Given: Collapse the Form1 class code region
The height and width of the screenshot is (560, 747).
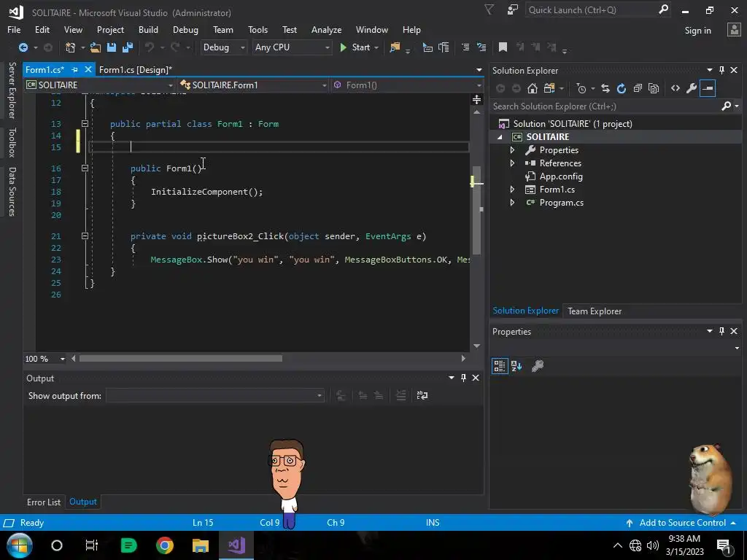Looking at the screenshot, I should (85, 124).
